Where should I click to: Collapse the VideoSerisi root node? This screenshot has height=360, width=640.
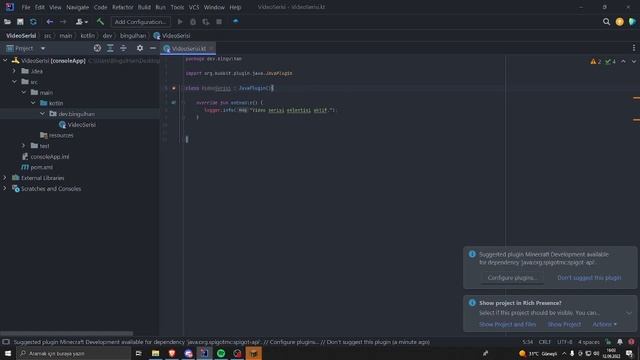pos(5,60)
